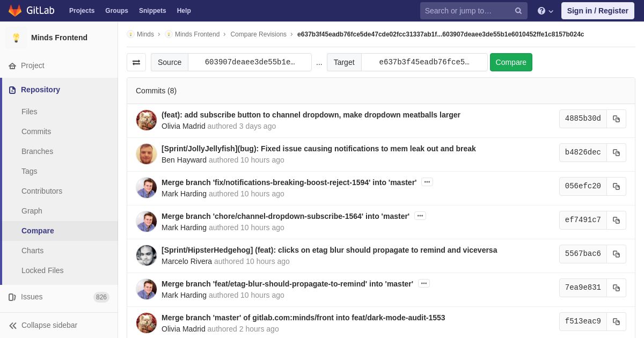Open Locked Files in sidebar
644x338 pixels.
(x=42, y=270)
